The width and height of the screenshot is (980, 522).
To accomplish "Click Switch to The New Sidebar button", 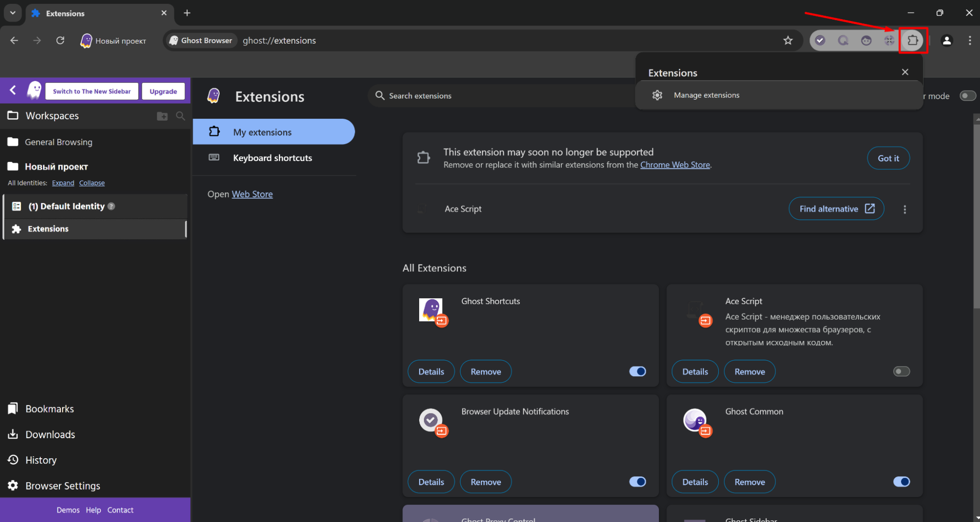I will (x=92, y=91).
